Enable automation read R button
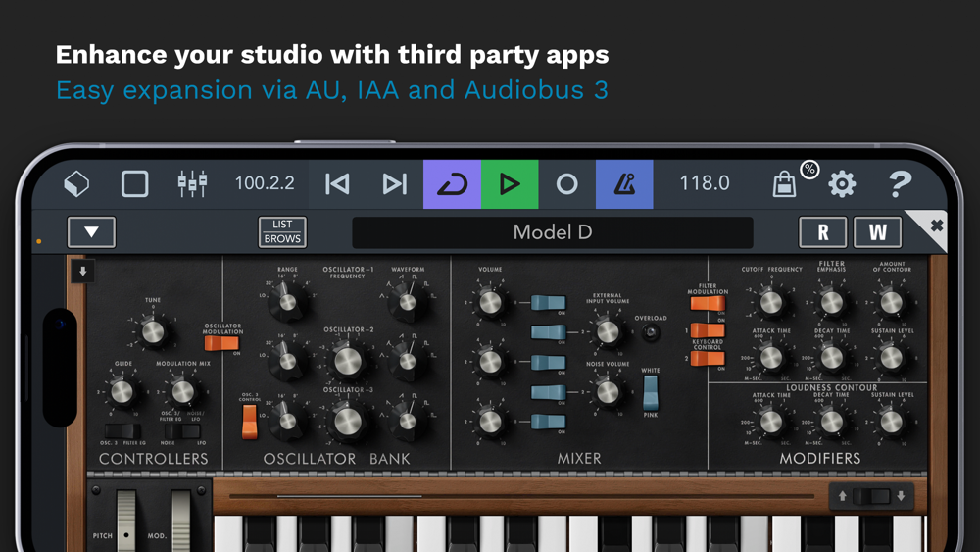The width and height of the screenshot is (980, 552). coord(823,232)
